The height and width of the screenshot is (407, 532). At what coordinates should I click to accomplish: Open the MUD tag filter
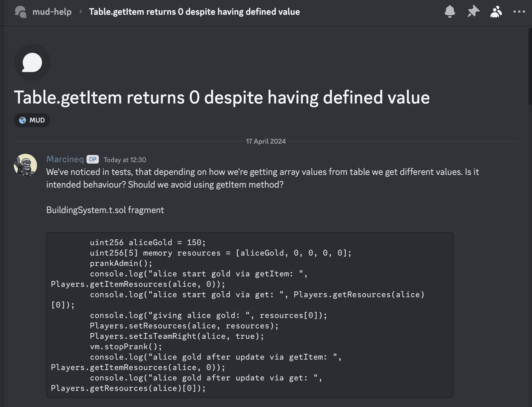[x=32, y=121]
